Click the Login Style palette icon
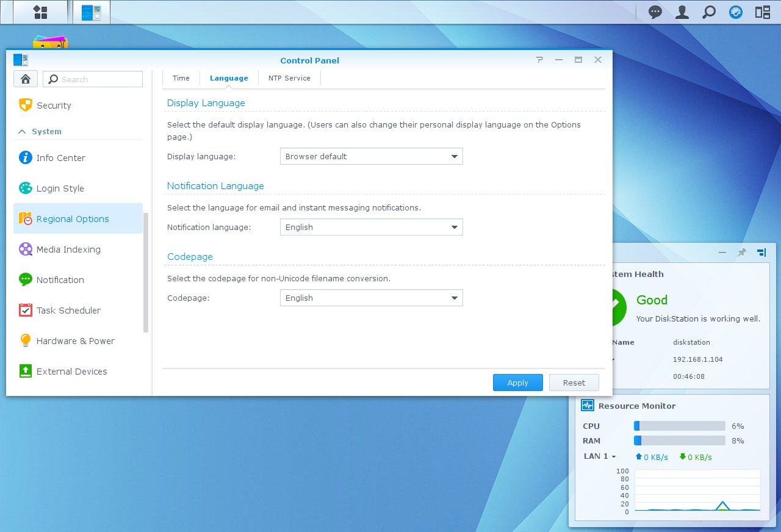 (x=25, y=188)
